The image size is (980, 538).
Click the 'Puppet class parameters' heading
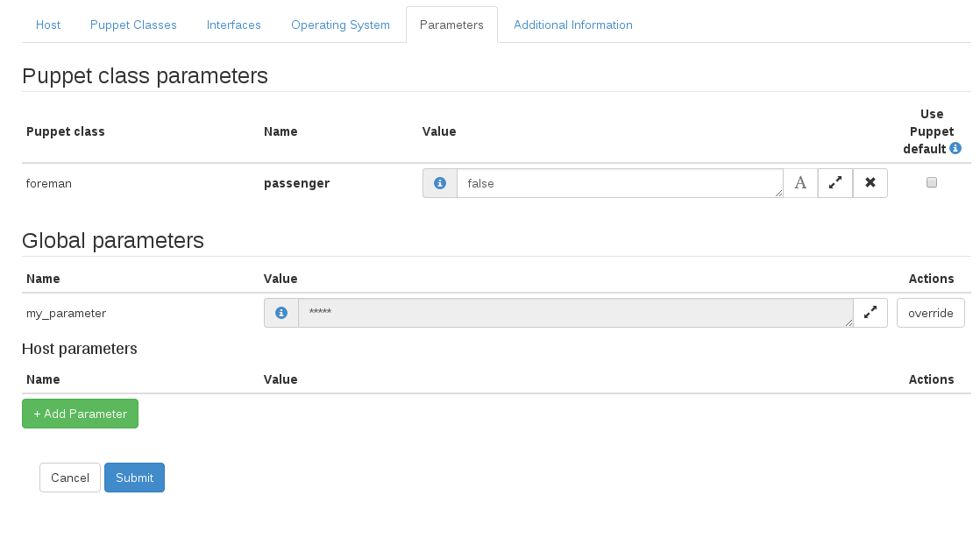(x=145, y=75)
